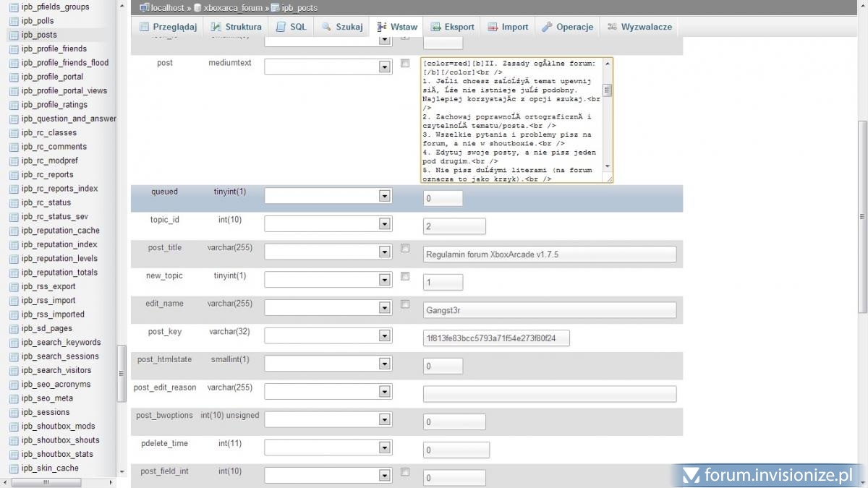
Task: Expand the function dropdown for post_key
Action: (328, 337)
